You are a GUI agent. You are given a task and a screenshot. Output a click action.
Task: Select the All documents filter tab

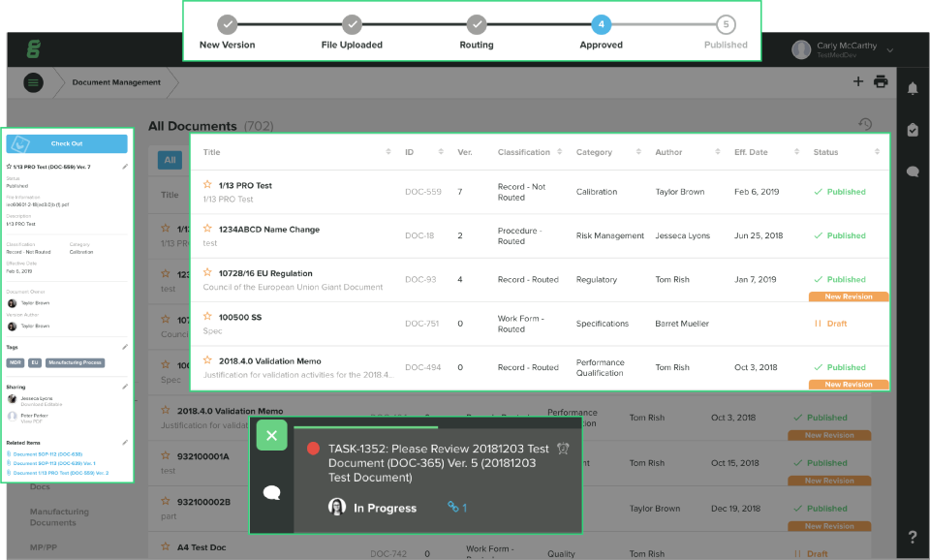[170, 160]
